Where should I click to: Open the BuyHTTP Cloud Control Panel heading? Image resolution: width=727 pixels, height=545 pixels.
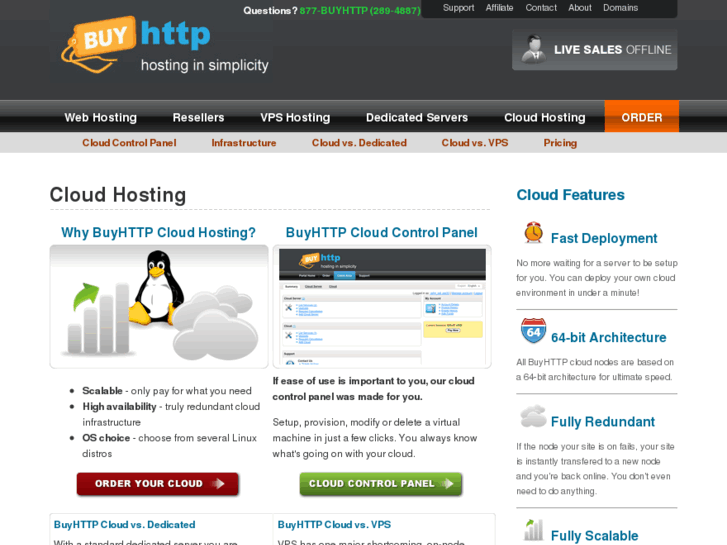pyautogui.click(x=381, y=232)
